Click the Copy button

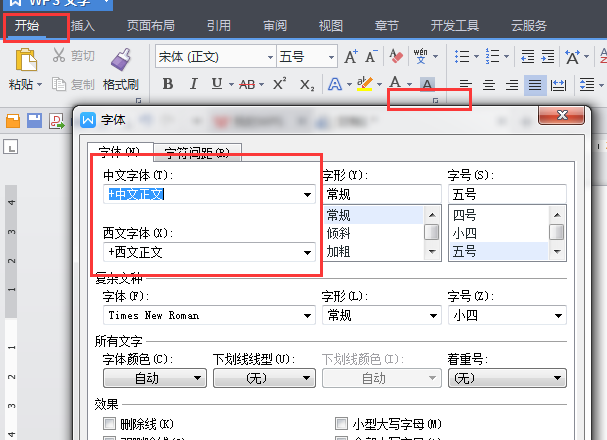74,84
